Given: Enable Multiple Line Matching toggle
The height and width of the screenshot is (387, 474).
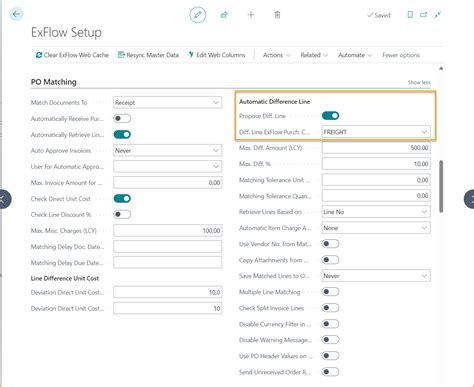Looking at the screenshot, I should (x=330, y=292).
